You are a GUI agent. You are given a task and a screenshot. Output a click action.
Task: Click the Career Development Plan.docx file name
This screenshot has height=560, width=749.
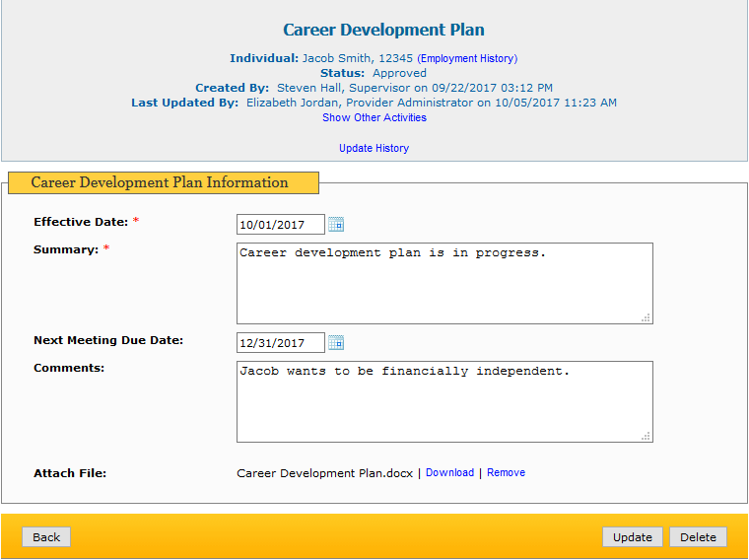[x=325, y=473]
